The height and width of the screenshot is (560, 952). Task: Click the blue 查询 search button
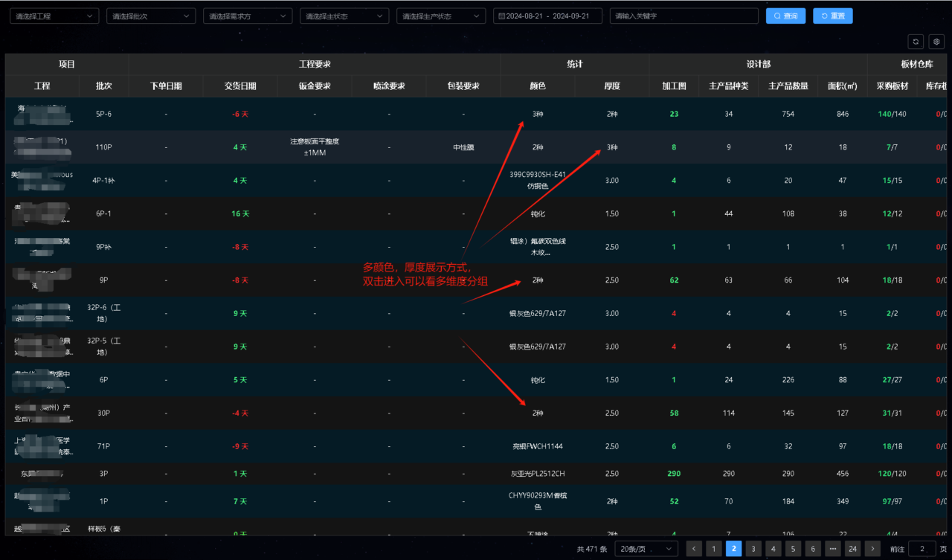point(785,16)
